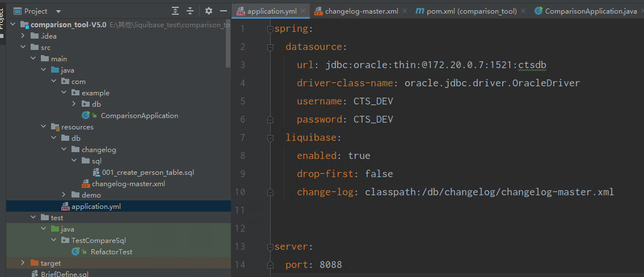The height and width of the screenshot is (277, 644).
Task: Click the Collapse All icon in Project panel
Action: pos(190,11)
